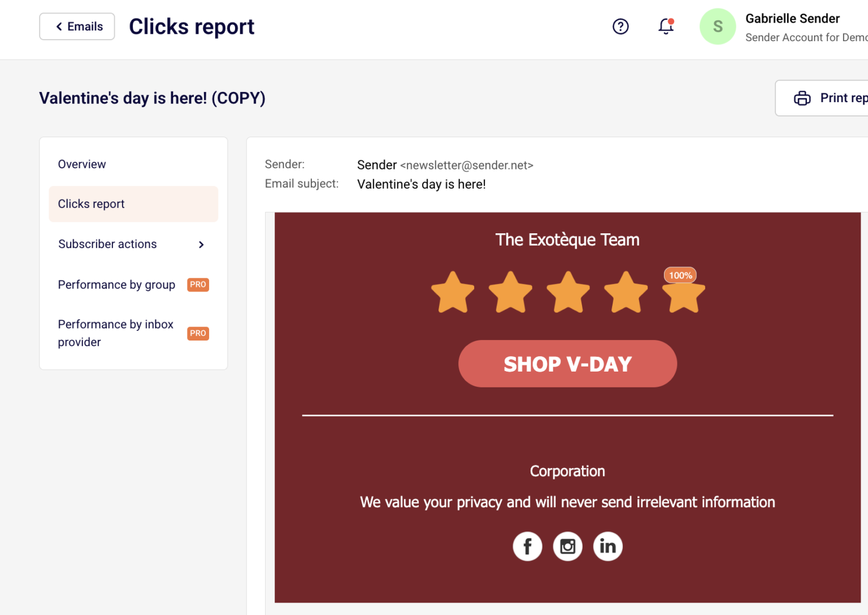Open Subscriber actions menu item

tap(133, 244)
